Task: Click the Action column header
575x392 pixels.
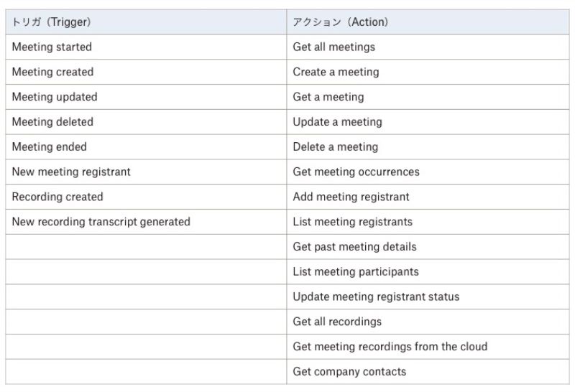Action: pyautogui.click(x=428, y=22)
